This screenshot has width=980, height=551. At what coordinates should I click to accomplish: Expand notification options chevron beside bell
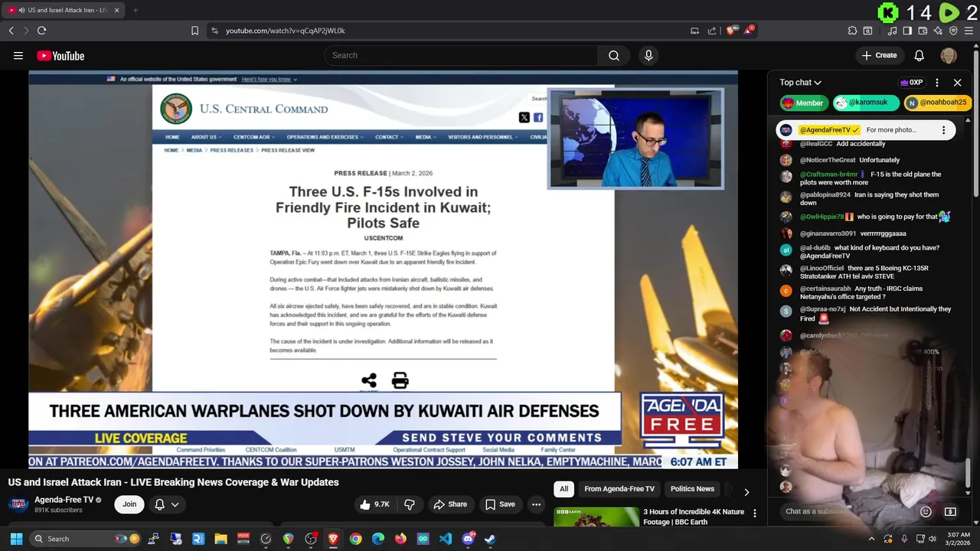coord(175,504)
